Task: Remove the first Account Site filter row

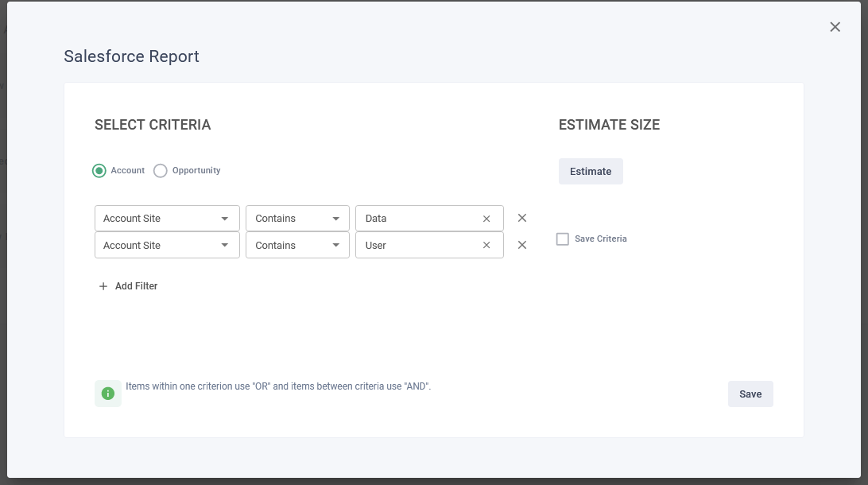Action: click(521, 218)
